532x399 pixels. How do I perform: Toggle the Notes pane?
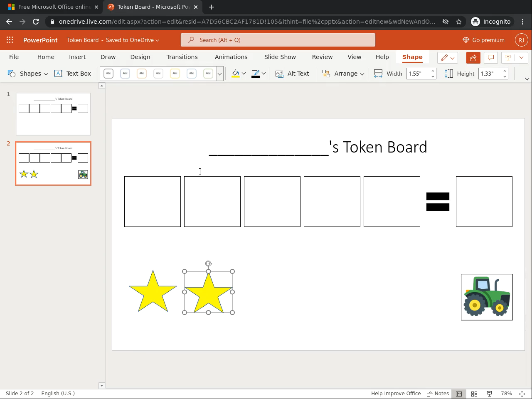coord(438,394)
